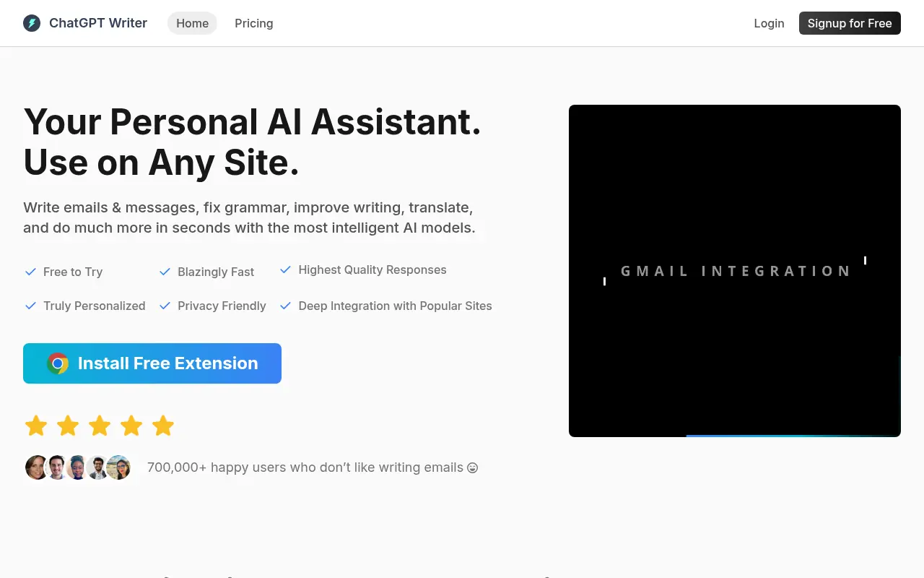
Task: Click the Chrome icon inside Install Free Extension
Action: click(58, 363)
